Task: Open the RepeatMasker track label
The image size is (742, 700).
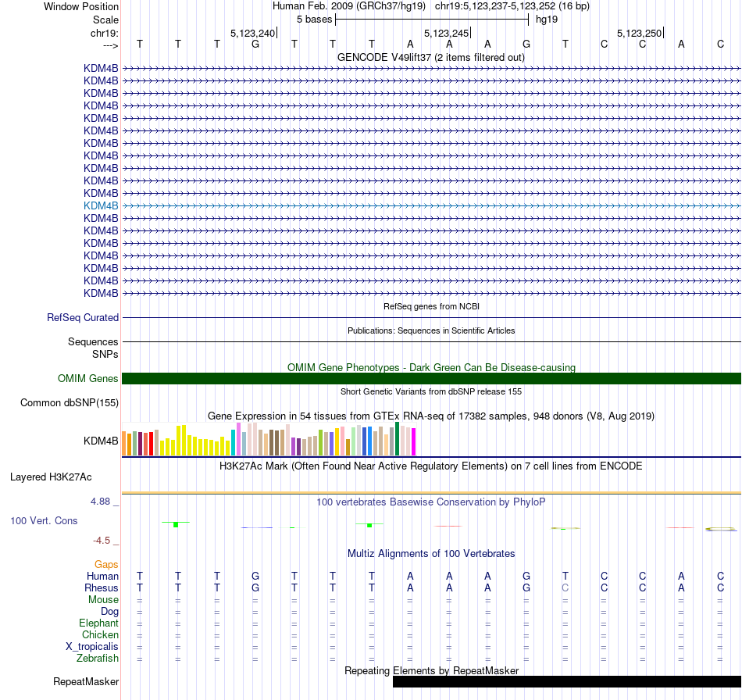Action: pos(86,682)
